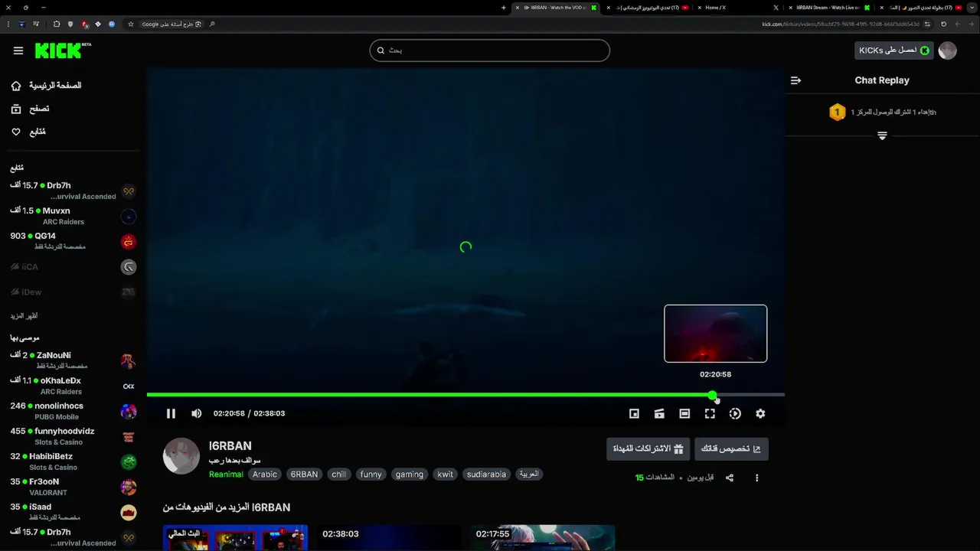Mute the video volume
Image resolution: width=980 pixels, height=551 pixels.
click(197, 413)
